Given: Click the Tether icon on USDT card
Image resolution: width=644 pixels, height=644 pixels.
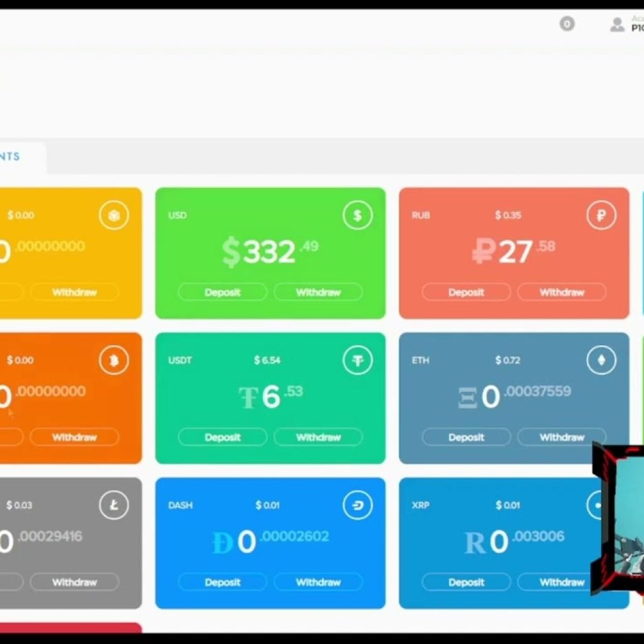Looking at the screenshot, I should point(357,360).
